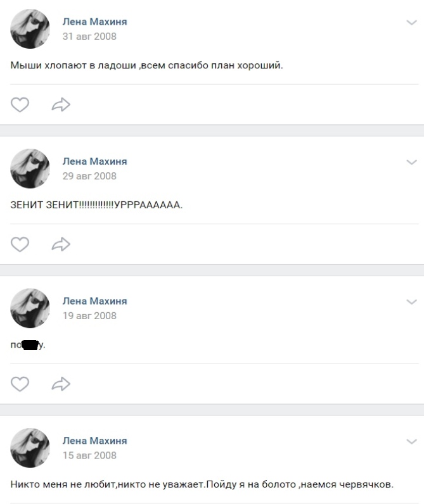Viewport: 424px width, 504px height.
Task: Expand options chevron on 15 авг post
Action: point(411,441)
